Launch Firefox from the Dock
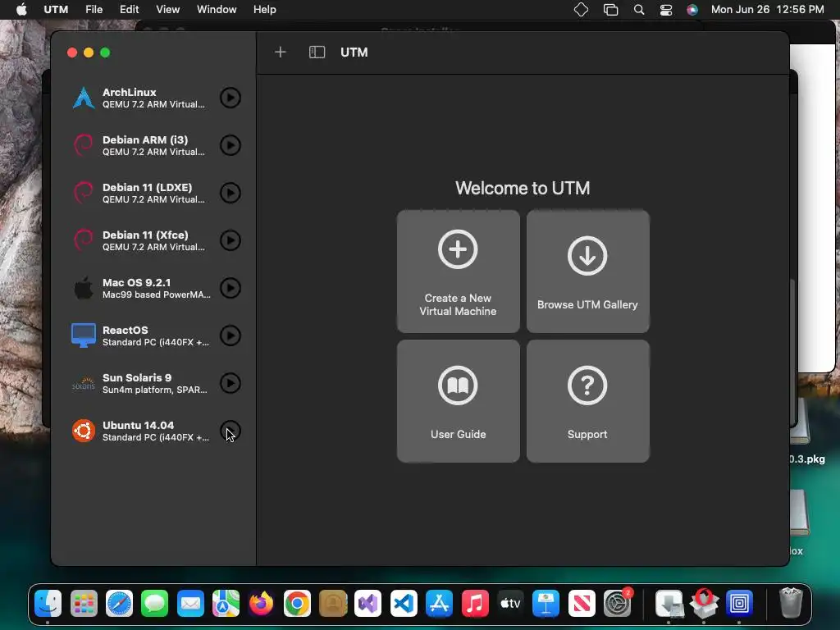The height and width of the screenshot is (630, 840). pos(262,604)
